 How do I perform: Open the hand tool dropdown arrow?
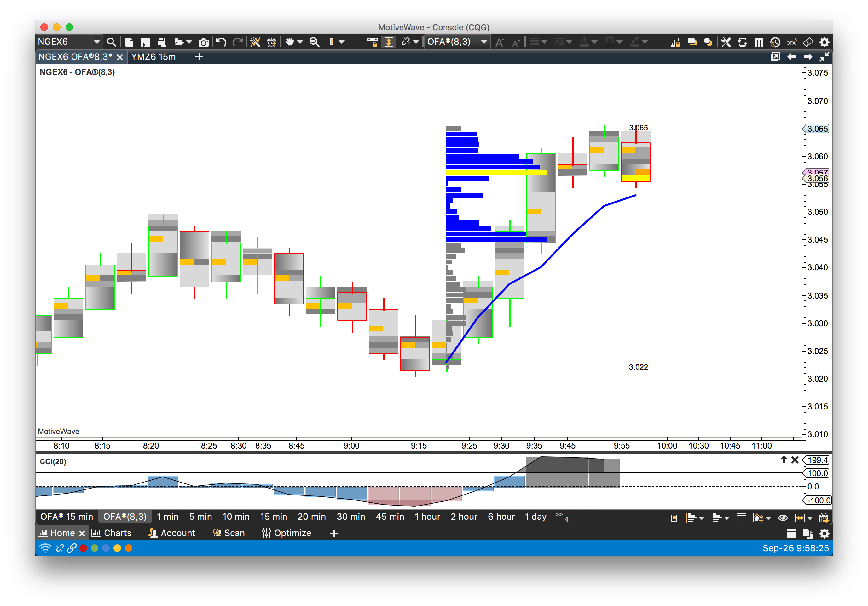pyautogui.click(x=300, y=42)
